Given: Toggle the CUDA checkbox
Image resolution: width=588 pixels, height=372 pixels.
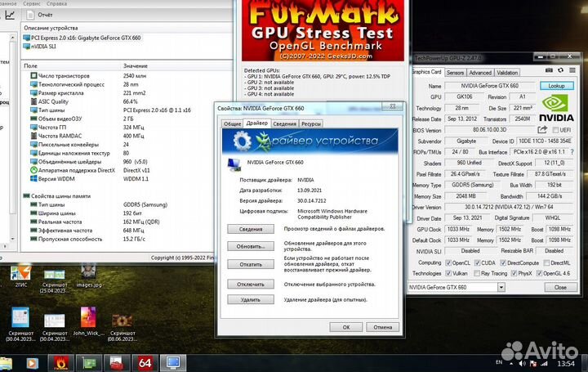Looking at the screenshot, I should [x=477, y=262].
